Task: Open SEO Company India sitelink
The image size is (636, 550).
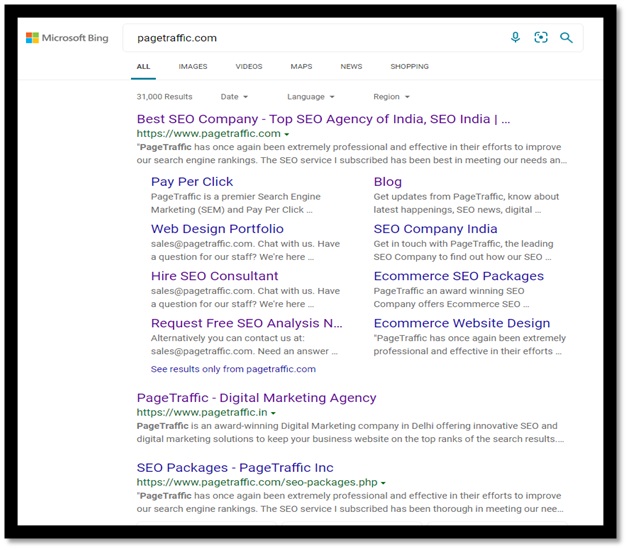Action: pos(435,229)
